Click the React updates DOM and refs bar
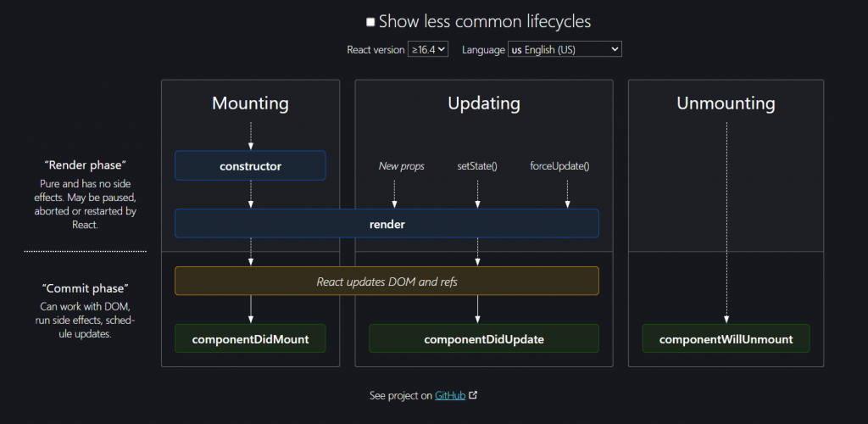Image resolution: width=868 pixels, height=424 pixels. point(387,282)
